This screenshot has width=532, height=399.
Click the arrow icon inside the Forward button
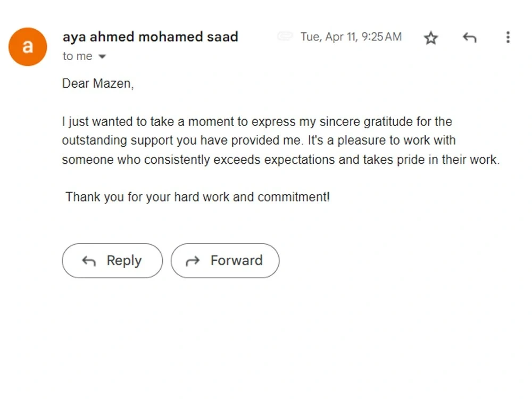tap(193, 261)
